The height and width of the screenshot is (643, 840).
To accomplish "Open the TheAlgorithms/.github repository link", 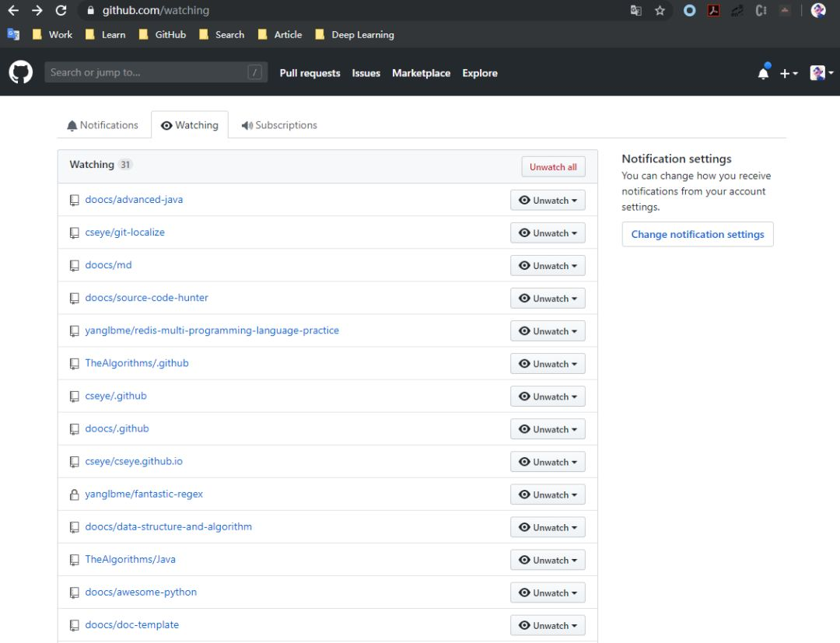I will click(x=137, y=363).
